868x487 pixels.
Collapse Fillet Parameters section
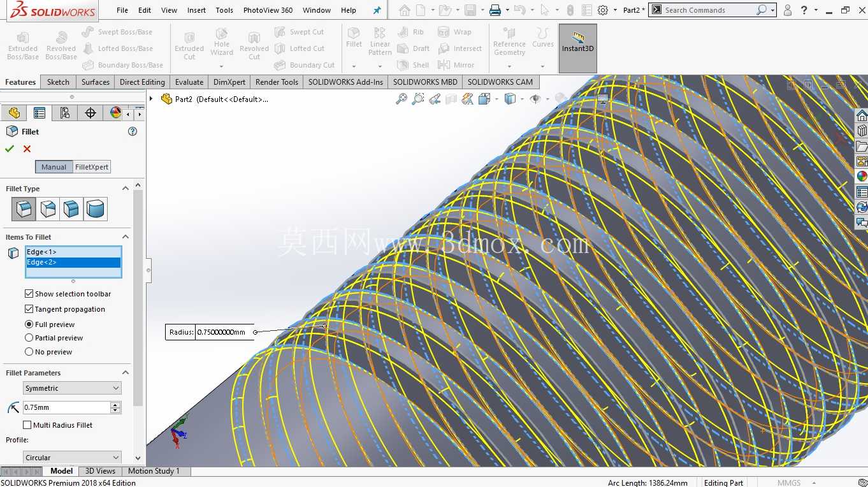pos(126,373)
